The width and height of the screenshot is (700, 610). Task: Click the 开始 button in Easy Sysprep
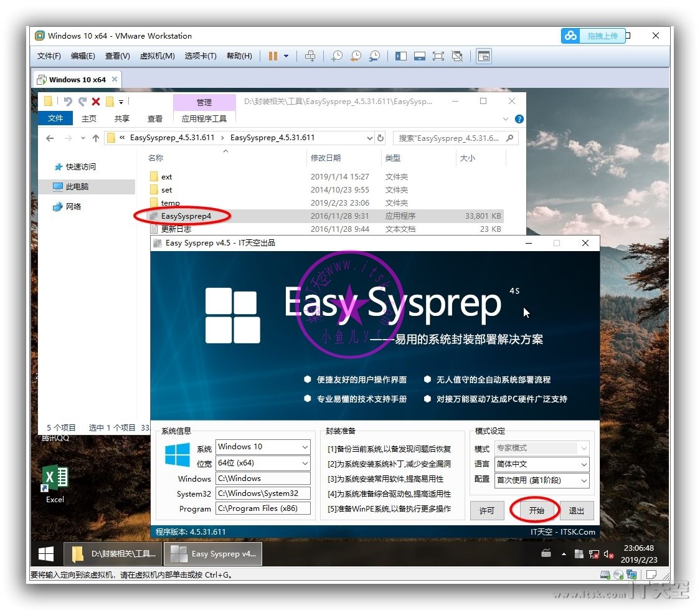pyautogui.click(x=536, y=510)
